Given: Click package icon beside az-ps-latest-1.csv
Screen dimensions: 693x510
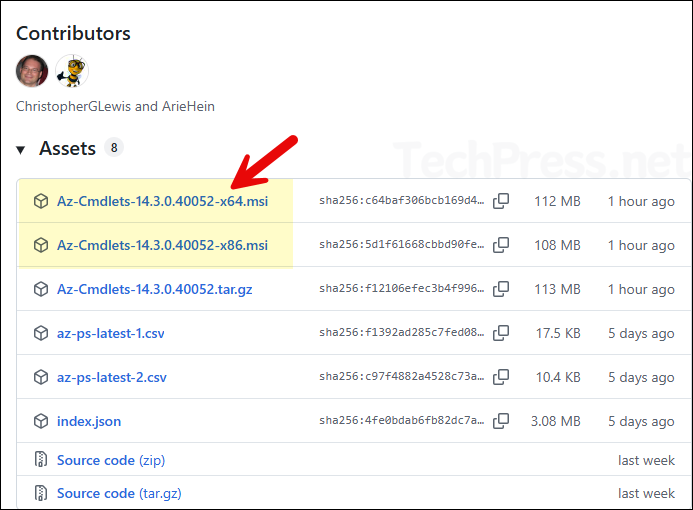Looking at the screenshot, I should (41, 333).
